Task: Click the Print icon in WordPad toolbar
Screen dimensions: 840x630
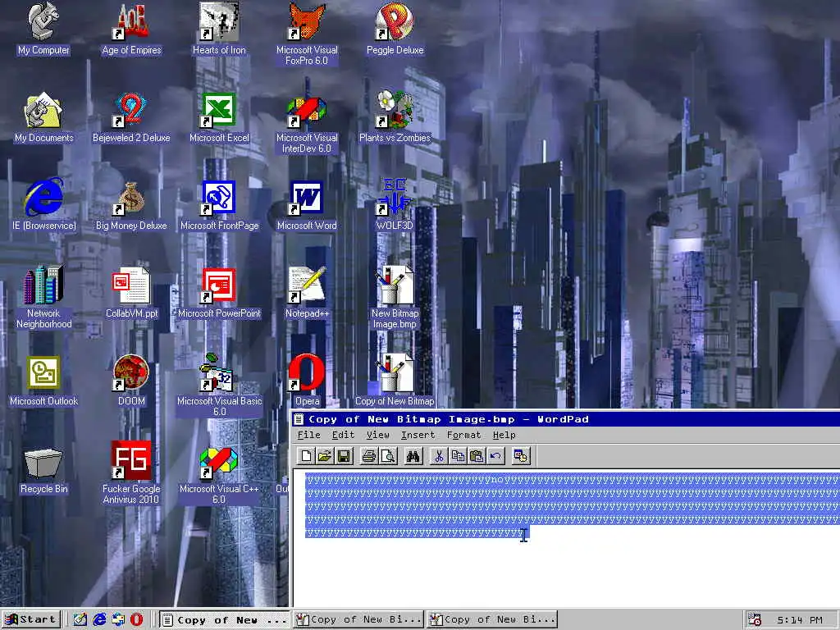Action: coord(368,456)
